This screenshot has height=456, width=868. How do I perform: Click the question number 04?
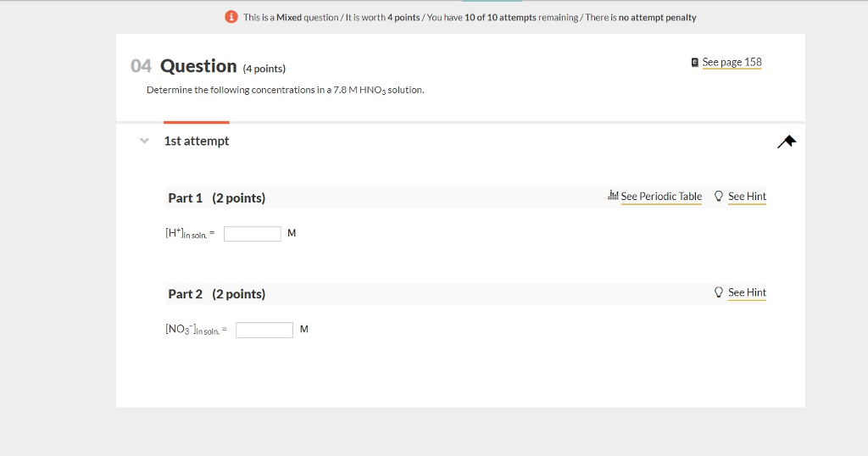pyautogui.click(x=141, y=66)
